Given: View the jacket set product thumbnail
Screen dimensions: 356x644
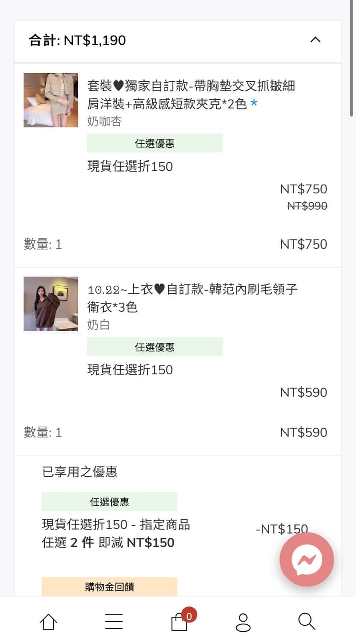Looking at the screenshot, I should click(x=50, y=100).
